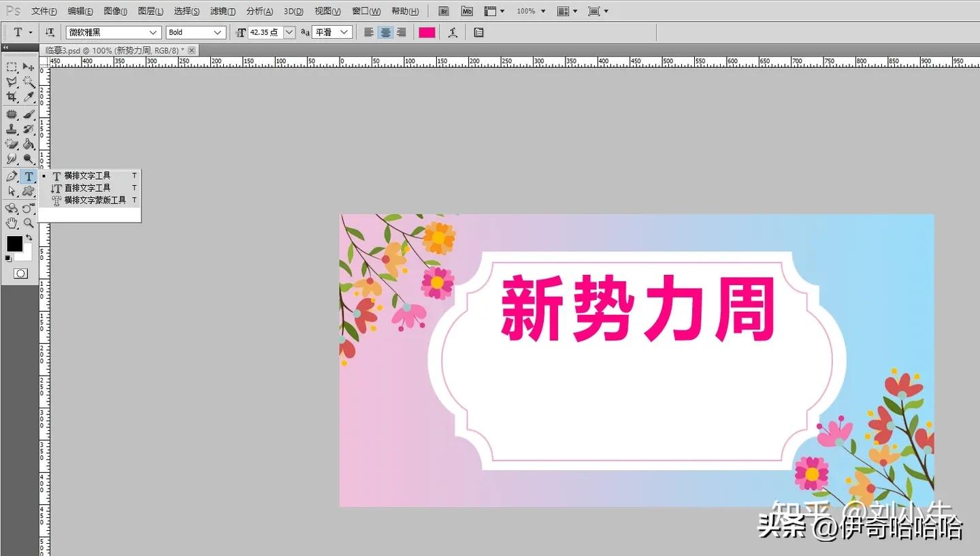980x556 pixels.
Task: Switch to Quick Mask mode
Action: click(x=20, y=273)
